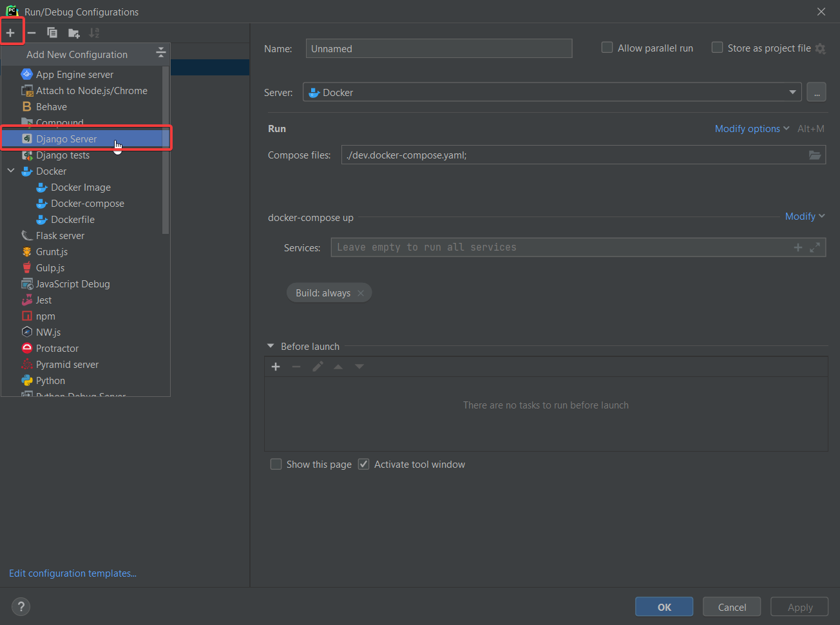Screen dimensions: 840x625
Task: Collapse the Docker tree node
Action: pyautogui.click(x=11, y=171)
